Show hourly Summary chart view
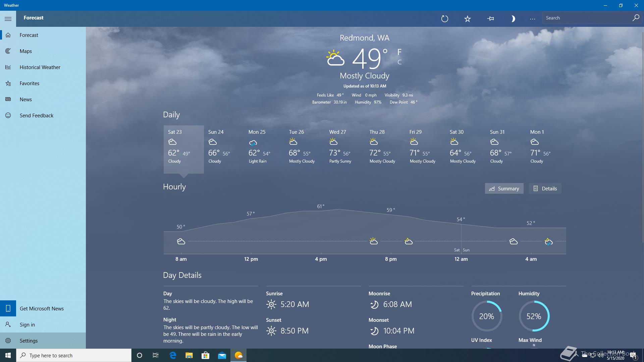Image resolution: width=644 pixels, height=362 pixels. click(x=504, y=188)
